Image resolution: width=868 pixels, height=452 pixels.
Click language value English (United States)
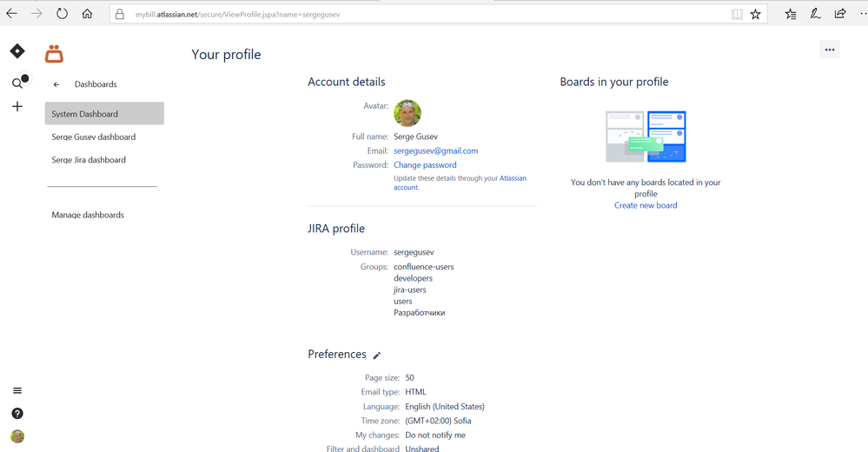tap(445, 407)
